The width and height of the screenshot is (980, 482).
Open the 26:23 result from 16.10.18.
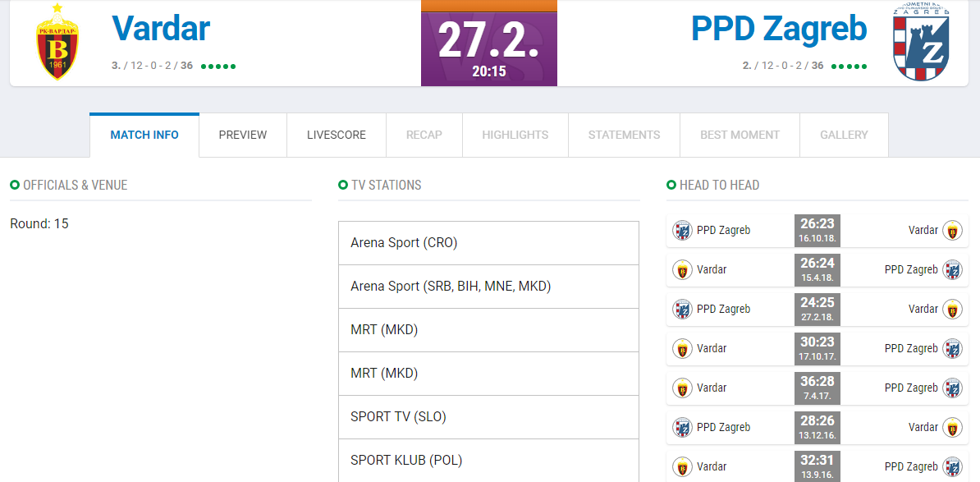pyautogui.click(x=817, y=231)
